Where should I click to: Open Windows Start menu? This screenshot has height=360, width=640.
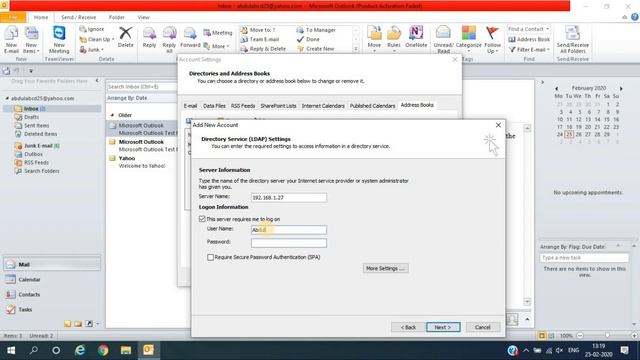(x=11, y=350)
